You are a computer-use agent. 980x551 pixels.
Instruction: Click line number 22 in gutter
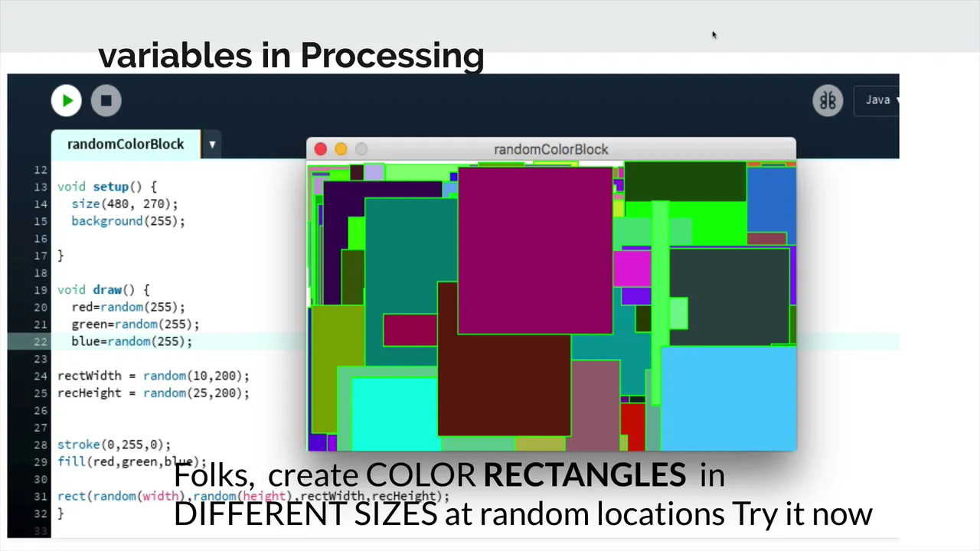pos(40,341)
